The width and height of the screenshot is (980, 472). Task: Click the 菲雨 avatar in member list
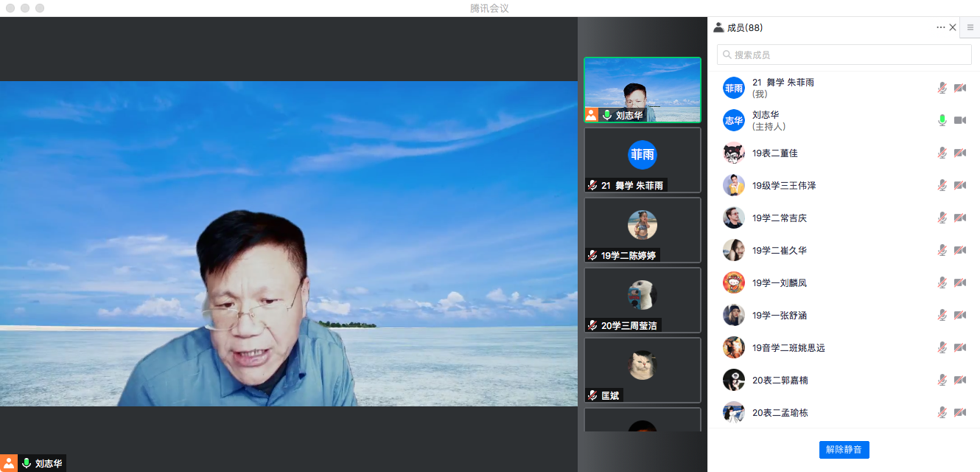pyautogui.click(x=734, y=88)
